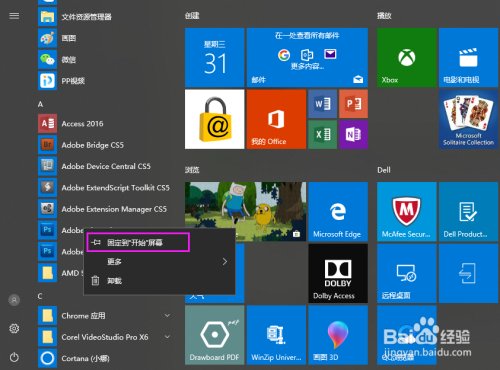Click the user account icon
The width and height of the screenshot is (500, 370).
(14, 300)
